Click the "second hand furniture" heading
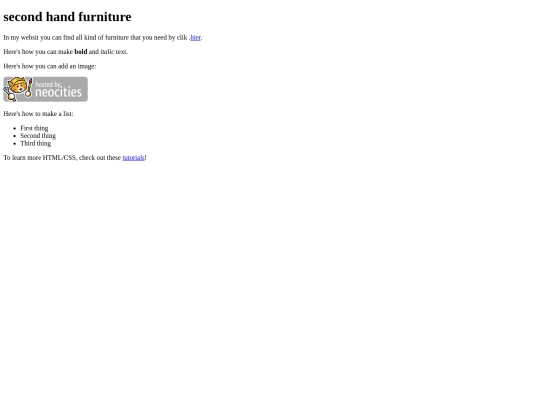The height and width of the screenshot is (405, 540). tap(68, 17)
